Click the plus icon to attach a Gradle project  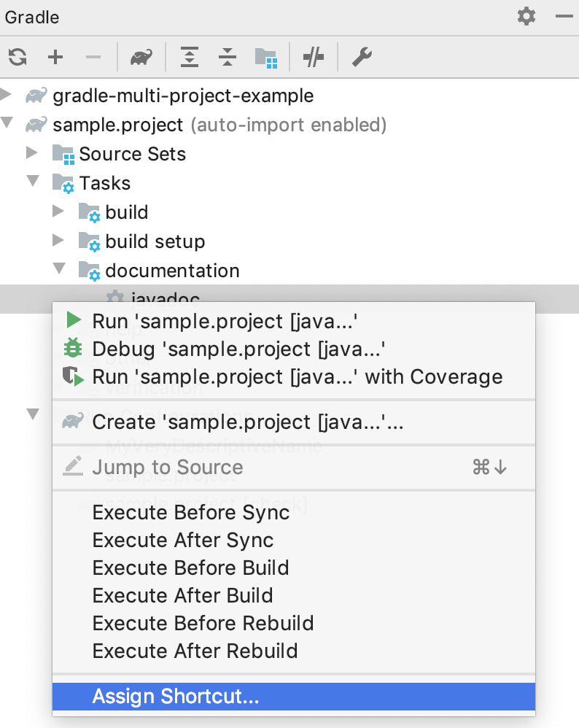pyautogui.click(x=55, y=56)
